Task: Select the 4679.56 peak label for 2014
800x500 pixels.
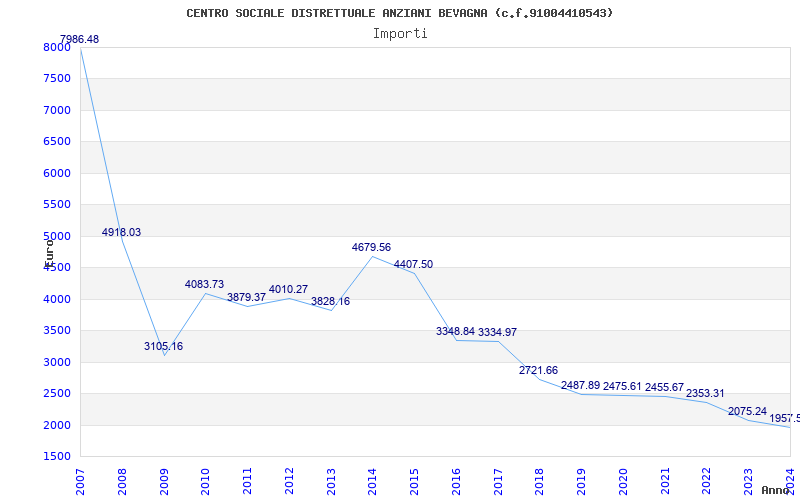Action: pyautogui.click(x=371, y=247)
